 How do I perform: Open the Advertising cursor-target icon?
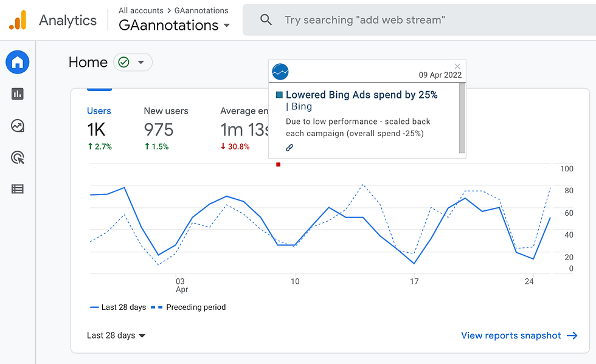pyautogui.click(x=18, y=157)
